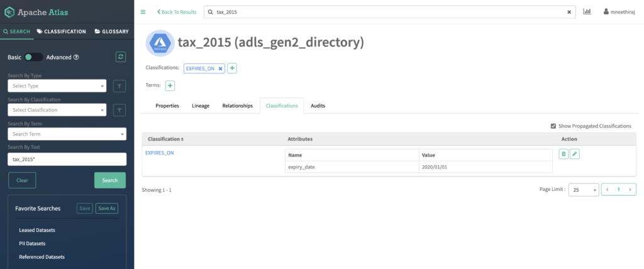Change Page Limit dropdown value

[x=584, y=190]
